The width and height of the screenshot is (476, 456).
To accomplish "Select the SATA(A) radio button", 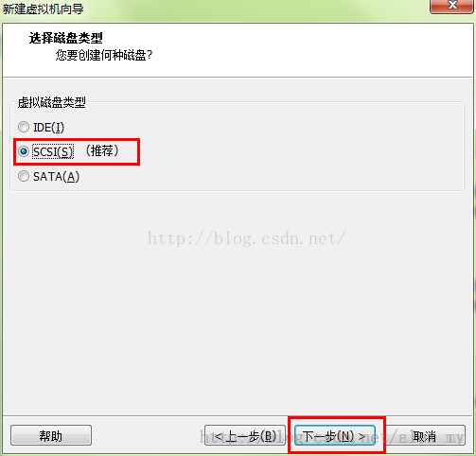I will [x=24, y=176].
